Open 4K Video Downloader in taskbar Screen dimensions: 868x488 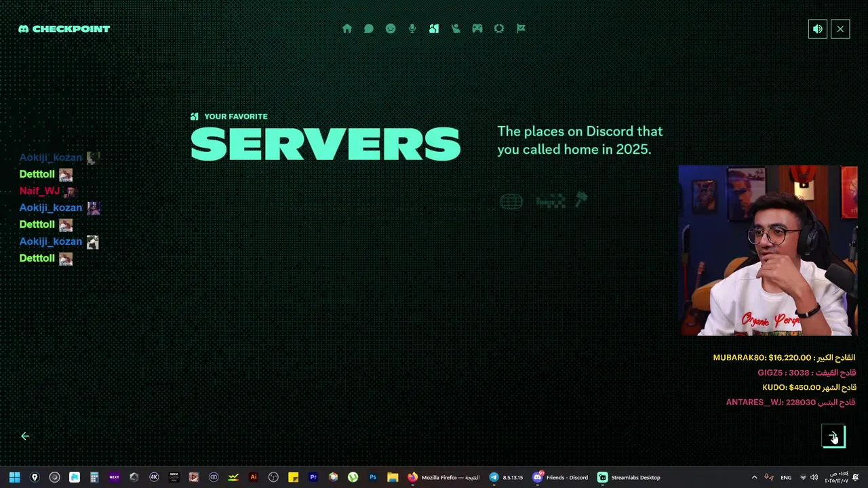[x=154, y=477]
